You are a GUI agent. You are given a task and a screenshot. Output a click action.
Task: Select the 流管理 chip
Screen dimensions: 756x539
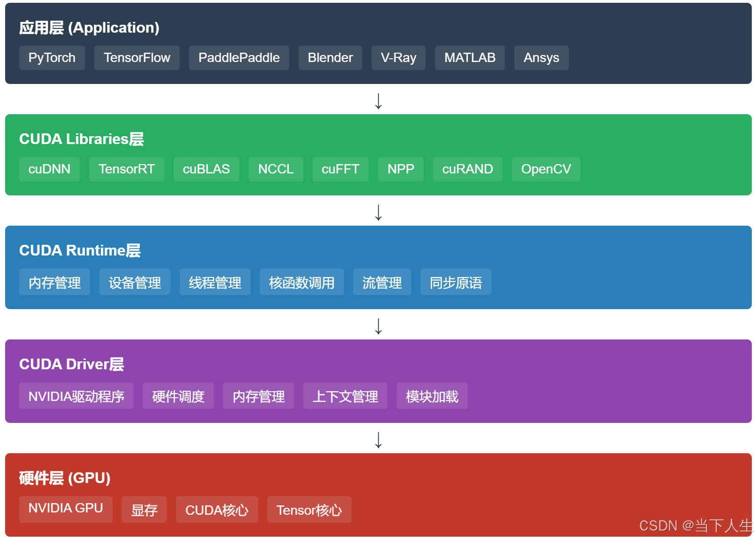[382, 282]
